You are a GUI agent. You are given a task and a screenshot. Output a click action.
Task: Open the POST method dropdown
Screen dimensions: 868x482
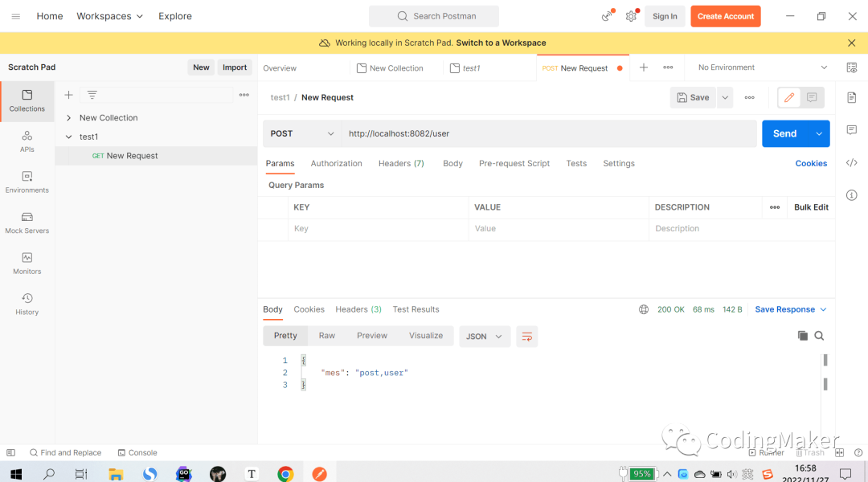(302, 133)
